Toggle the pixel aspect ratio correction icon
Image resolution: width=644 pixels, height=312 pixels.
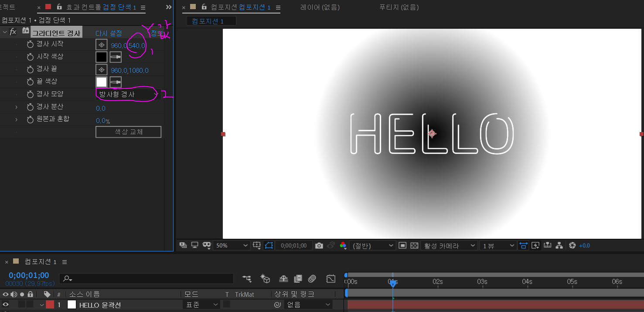[523, 246]
